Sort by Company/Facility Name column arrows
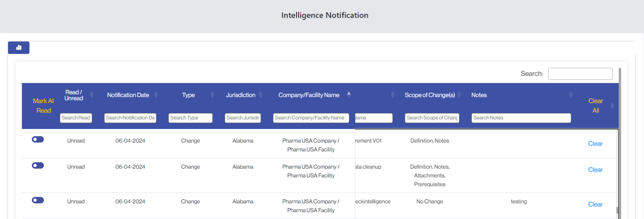The width and height of the screenshot is (644, 219). coord(349,95)
